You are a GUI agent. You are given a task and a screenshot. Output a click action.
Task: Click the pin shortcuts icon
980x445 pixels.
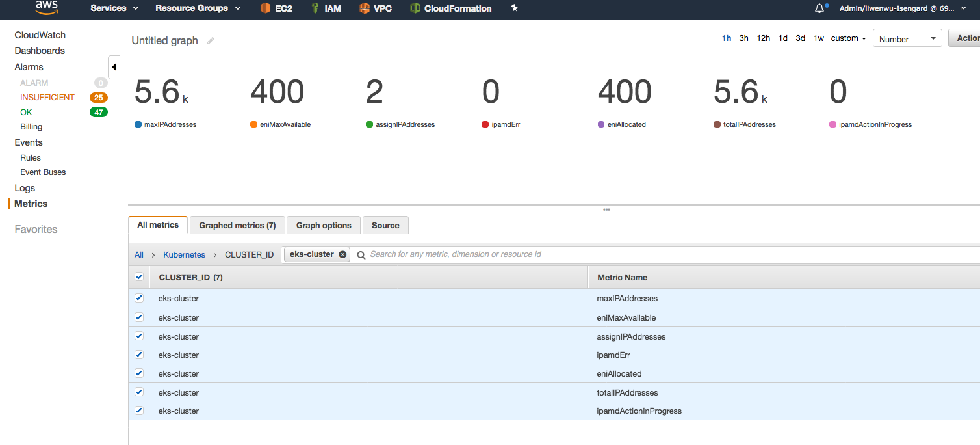[515, 8]
